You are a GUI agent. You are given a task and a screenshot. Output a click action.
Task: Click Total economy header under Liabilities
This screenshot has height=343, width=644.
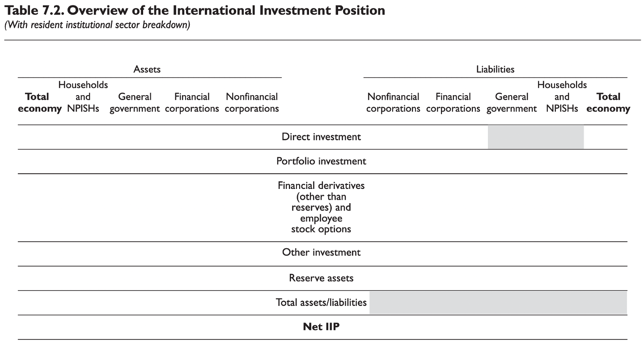608,103
